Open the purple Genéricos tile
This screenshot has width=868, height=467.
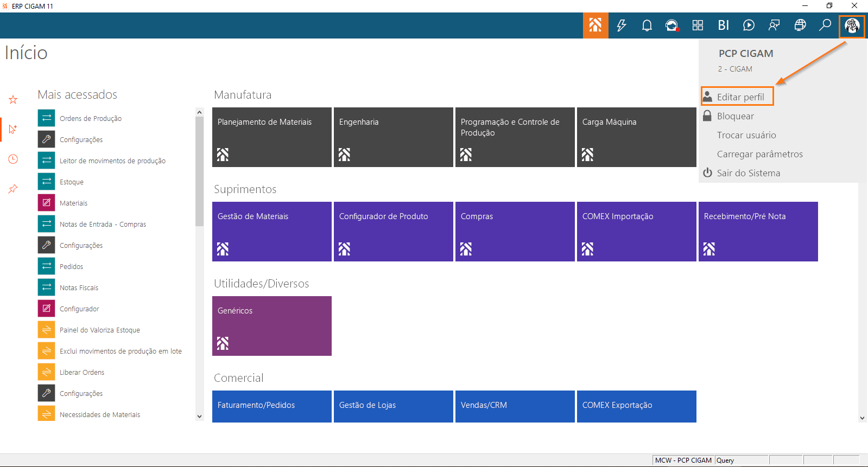tap(271, 325)
